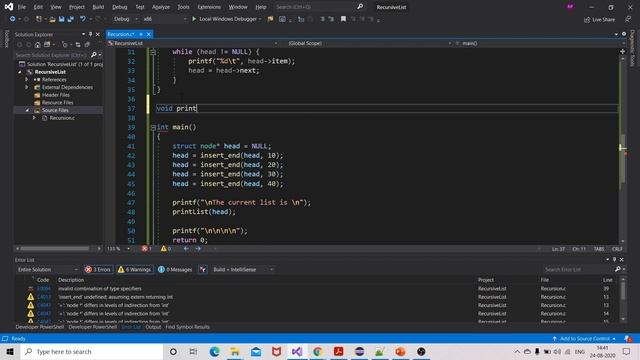The width and height of the screenshot is (640, 360).
Task: Click the clear filters icon in Error List
Action: pyautogui.click(x=203, y=269)
